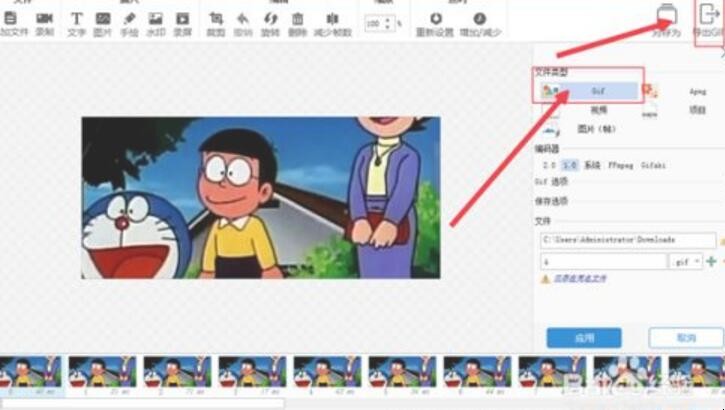Click the 加文件 add file icon
Viewport: 725px width, 410px height.
click(x=10, y=18)
